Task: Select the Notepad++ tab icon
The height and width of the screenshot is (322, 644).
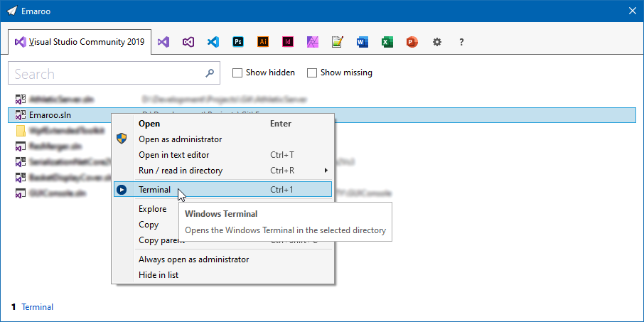Action: pos(338,42)
